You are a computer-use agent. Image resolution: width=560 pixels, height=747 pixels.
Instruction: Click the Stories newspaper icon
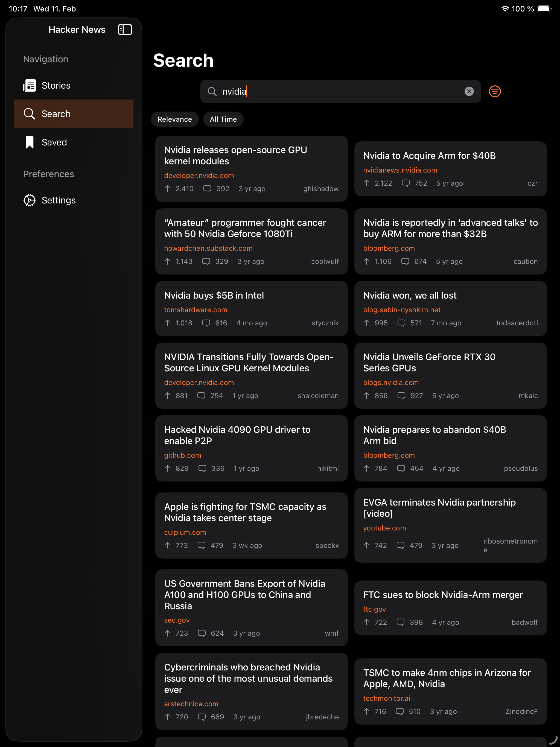(x=29, y=85)
